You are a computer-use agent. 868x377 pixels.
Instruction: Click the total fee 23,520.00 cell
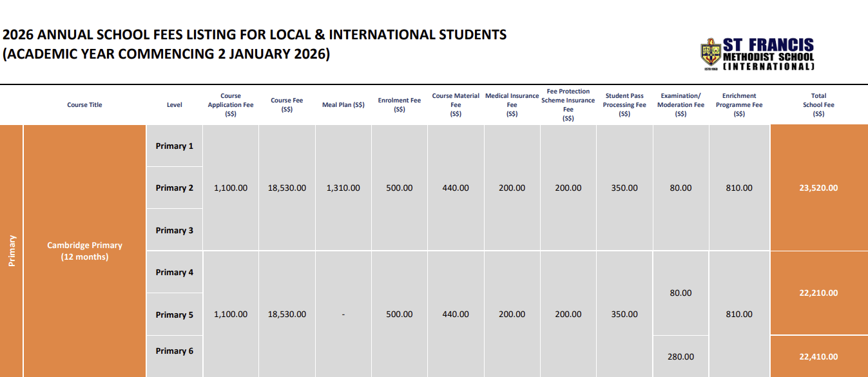[818, 188]
